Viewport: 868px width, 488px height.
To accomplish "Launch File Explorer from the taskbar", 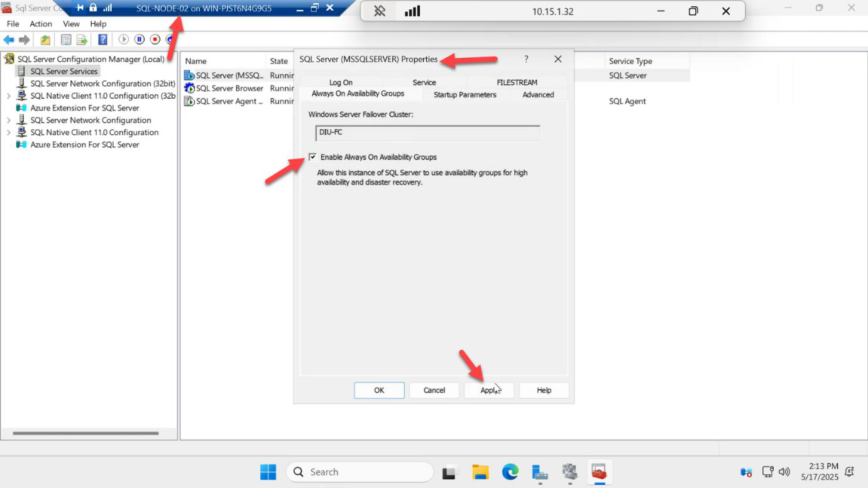I will tap(480, 472).
